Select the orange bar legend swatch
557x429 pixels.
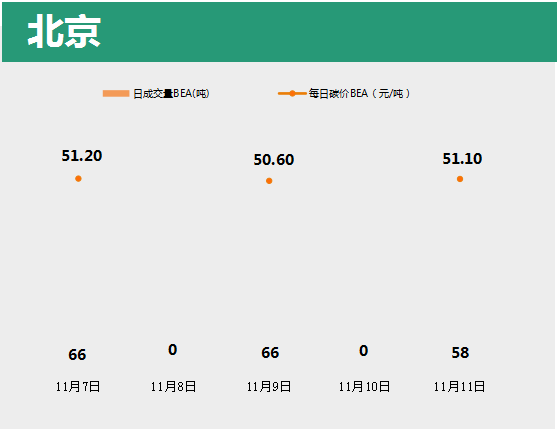(116, 93)
